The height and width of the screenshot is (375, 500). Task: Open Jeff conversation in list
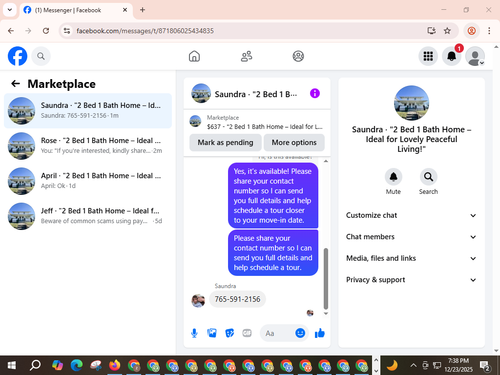point(88,216)
